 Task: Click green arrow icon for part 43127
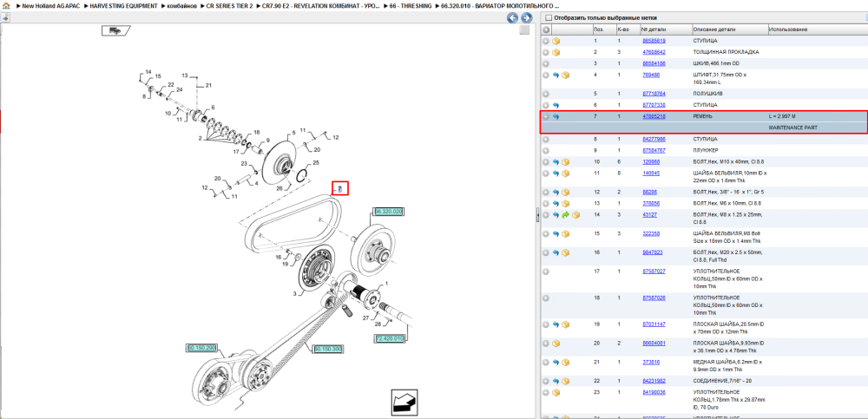[566, 215]
